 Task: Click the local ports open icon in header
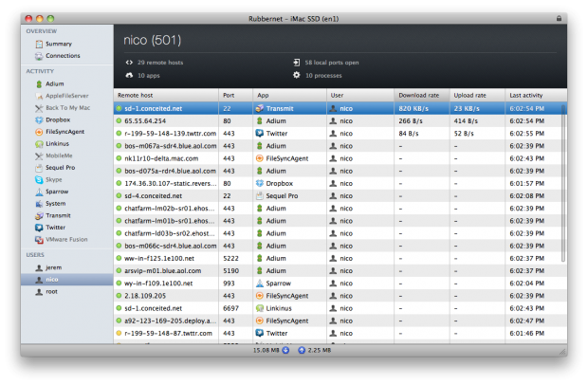tap(297, 63)
